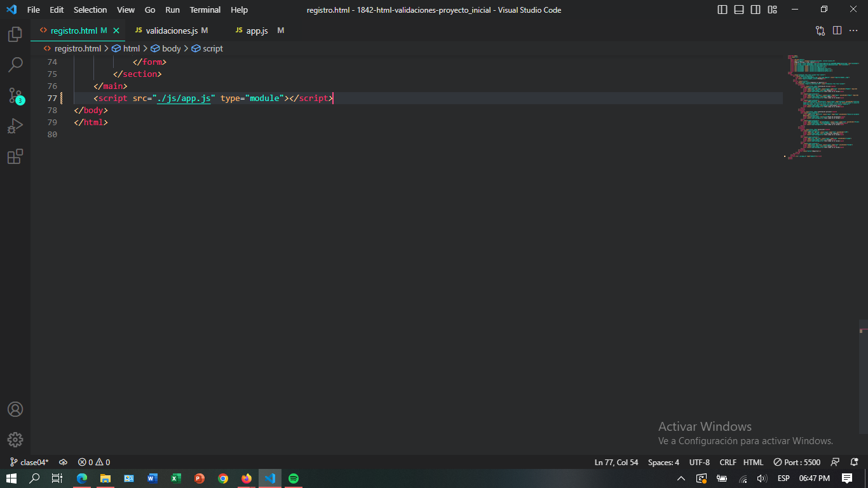Image resolution: width=868 pixels, height=488 pixels.
Task: Open the Windows taskbar search
Action: 35,478
